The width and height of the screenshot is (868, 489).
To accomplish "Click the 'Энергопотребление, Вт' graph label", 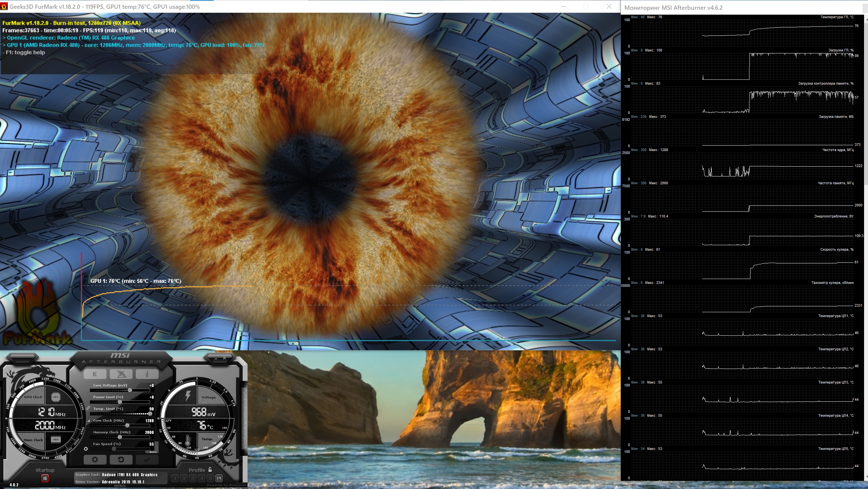I will (x=833, y=216).
